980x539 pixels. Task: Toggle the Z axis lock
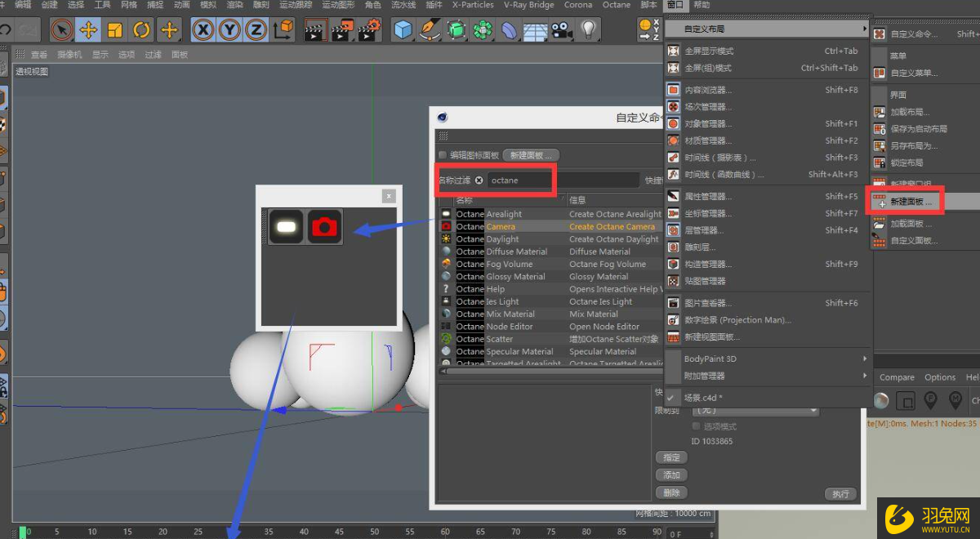(256, 30)
